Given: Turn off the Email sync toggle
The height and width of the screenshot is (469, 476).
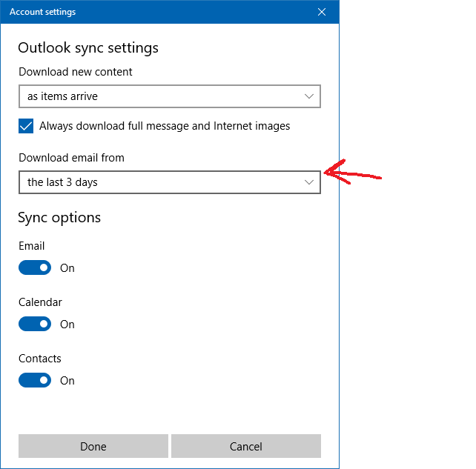Looking at the screenshot, I should pyautogui.click(x=35, y=267).
